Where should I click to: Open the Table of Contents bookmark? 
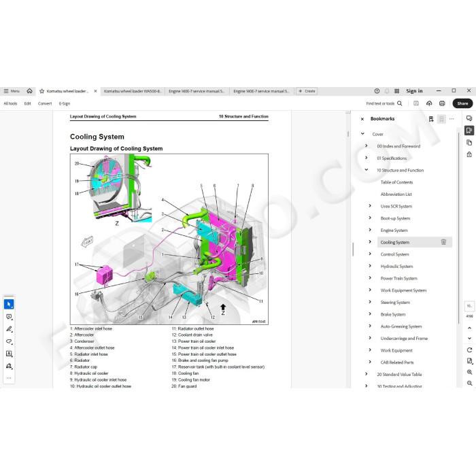(x=396, y=182)
